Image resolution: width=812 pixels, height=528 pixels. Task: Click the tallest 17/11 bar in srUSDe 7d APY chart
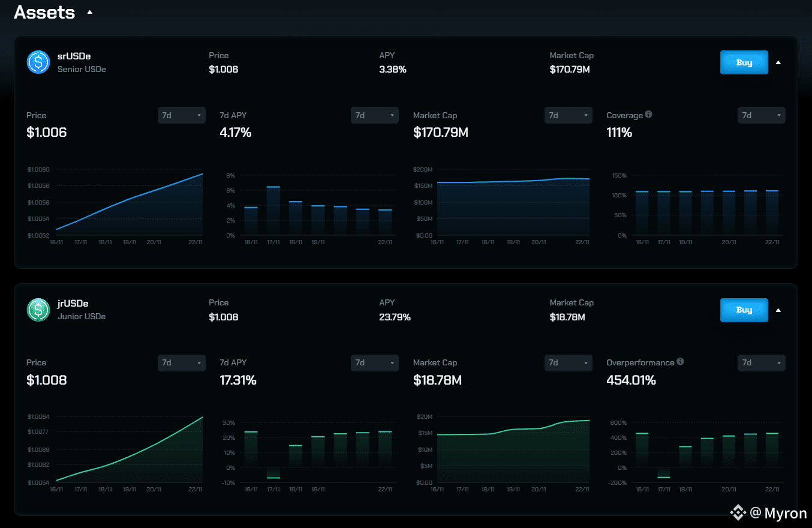point(273,211)
